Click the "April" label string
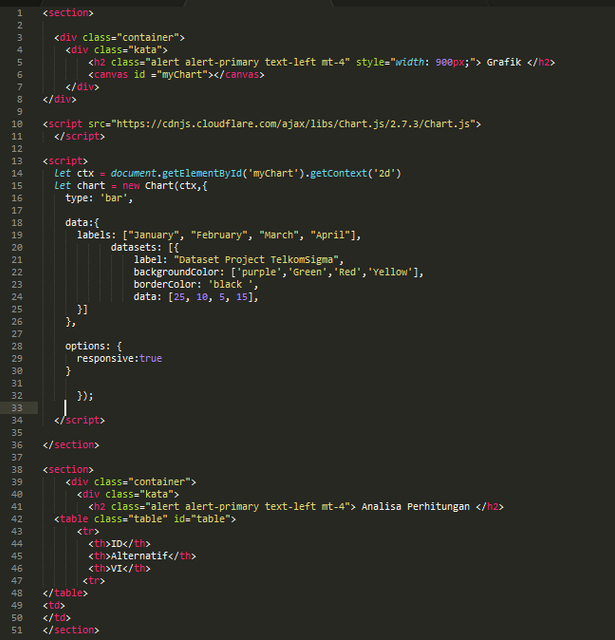This screenshot has width=615, height=640. coord(331,235)
